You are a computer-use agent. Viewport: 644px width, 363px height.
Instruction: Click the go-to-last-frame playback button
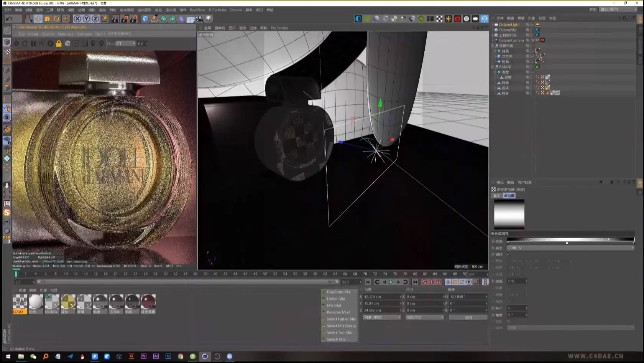click(x=415, y=282)
